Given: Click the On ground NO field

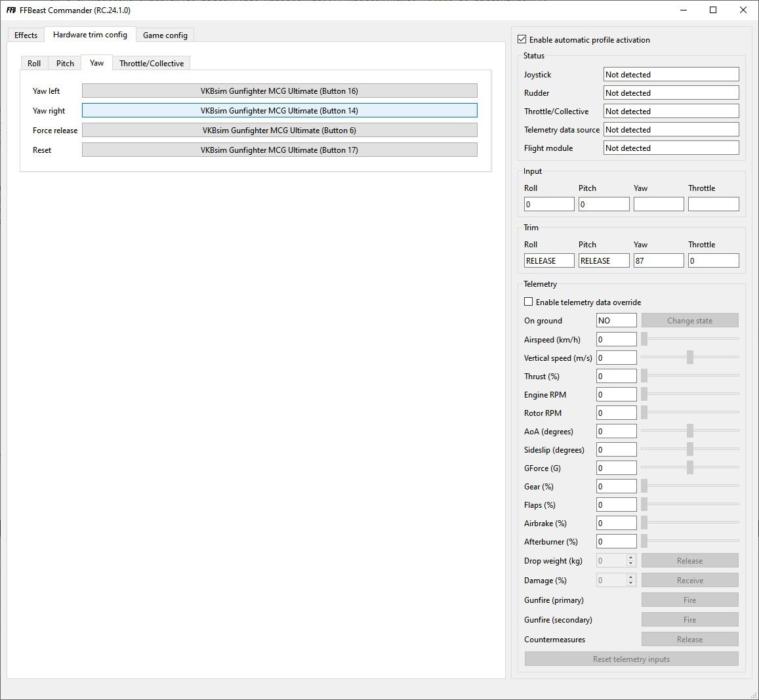Looking at the screenshot, I should click(616, 320).
